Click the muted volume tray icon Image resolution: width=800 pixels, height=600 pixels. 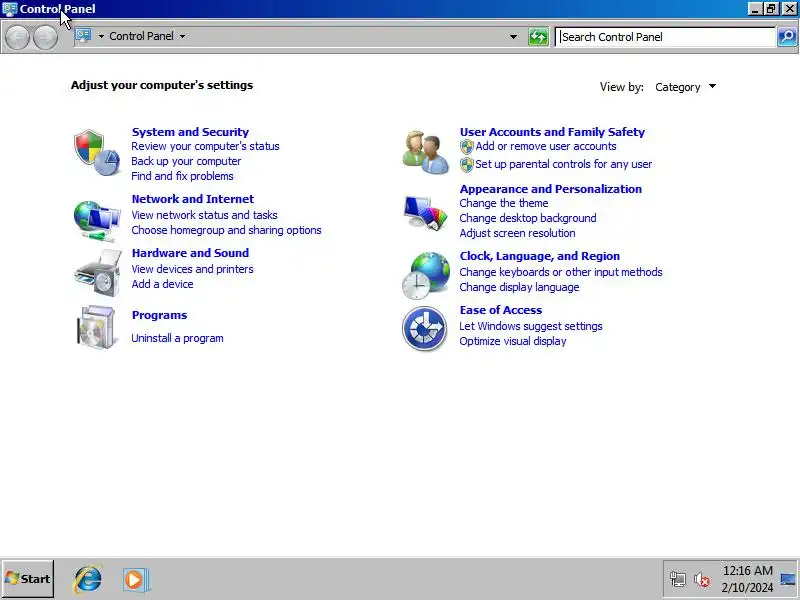coord(702,580)
